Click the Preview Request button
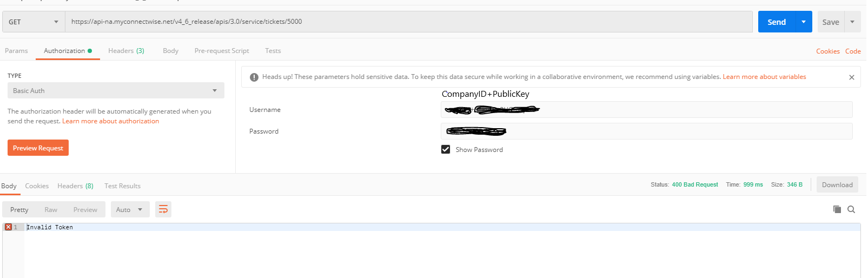Screen dimensions: 868x278 [x=38, y=148]
